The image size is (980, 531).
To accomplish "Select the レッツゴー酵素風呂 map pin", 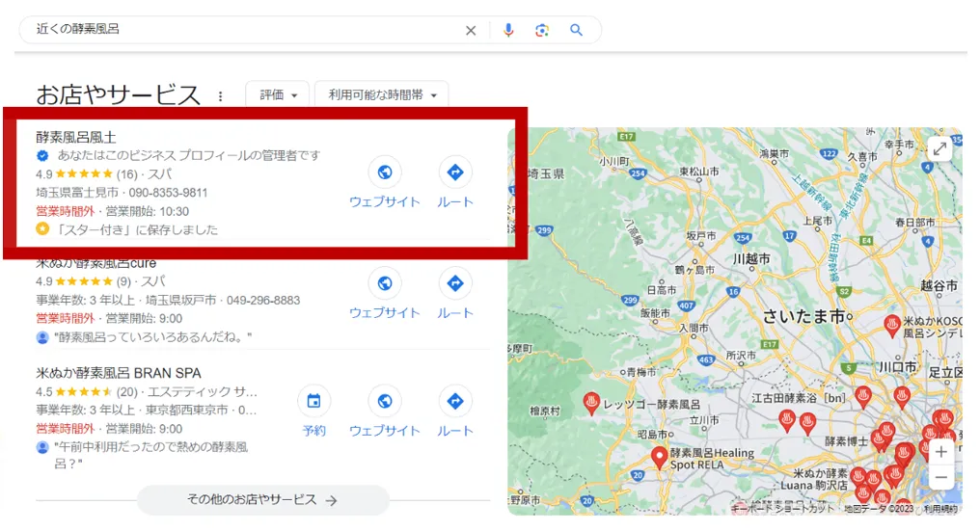I will pyautogui.click(x=590, y=402).
